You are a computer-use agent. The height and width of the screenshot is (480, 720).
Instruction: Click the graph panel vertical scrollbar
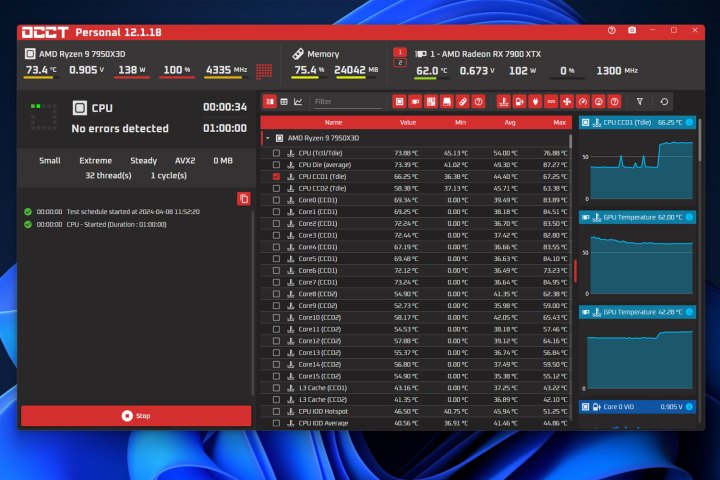pos(700,140)
